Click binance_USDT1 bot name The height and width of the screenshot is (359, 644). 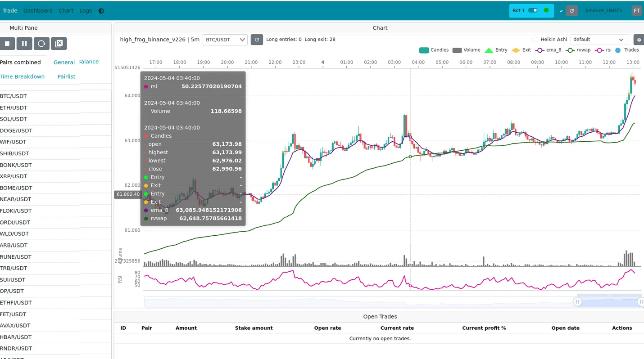[x=603, y=10]
